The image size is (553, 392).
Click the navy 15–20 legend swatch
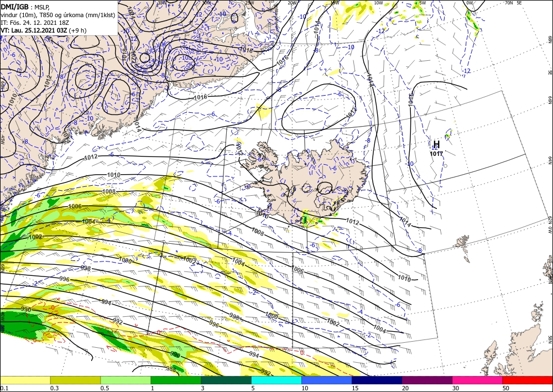click(377, 380)
